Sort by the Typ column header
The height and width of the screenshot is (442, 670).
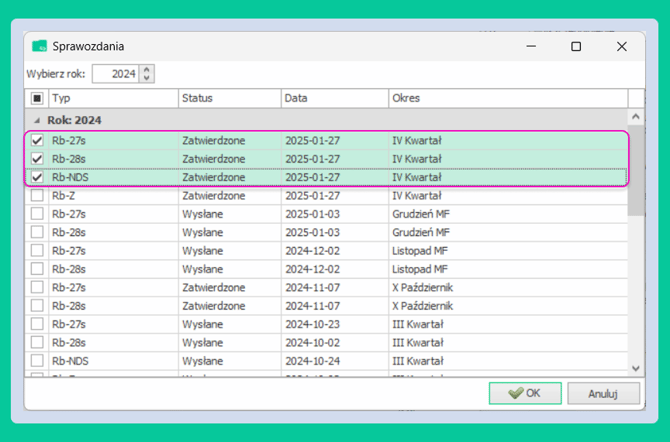coord(114,98)
